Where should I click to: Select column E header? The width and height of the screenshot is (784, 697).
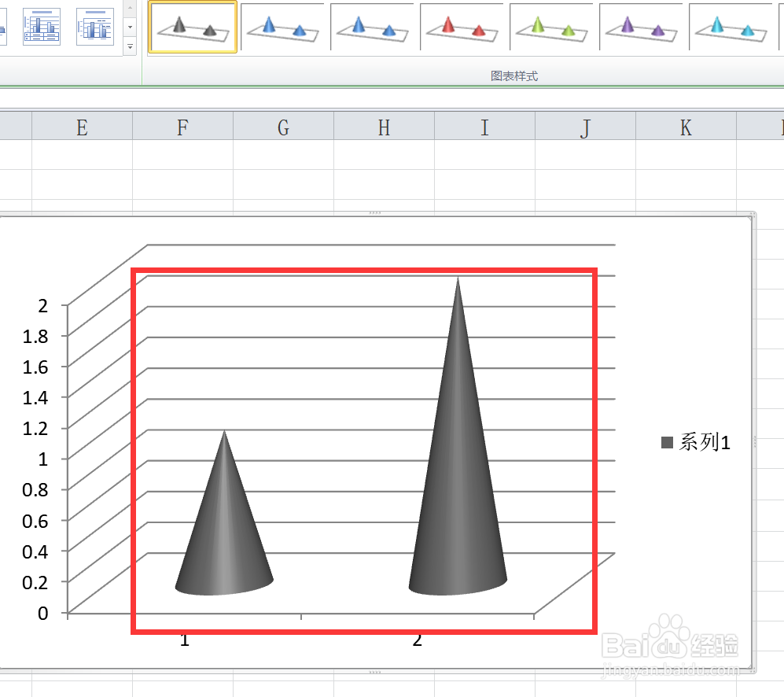click(x=82, y=127)
